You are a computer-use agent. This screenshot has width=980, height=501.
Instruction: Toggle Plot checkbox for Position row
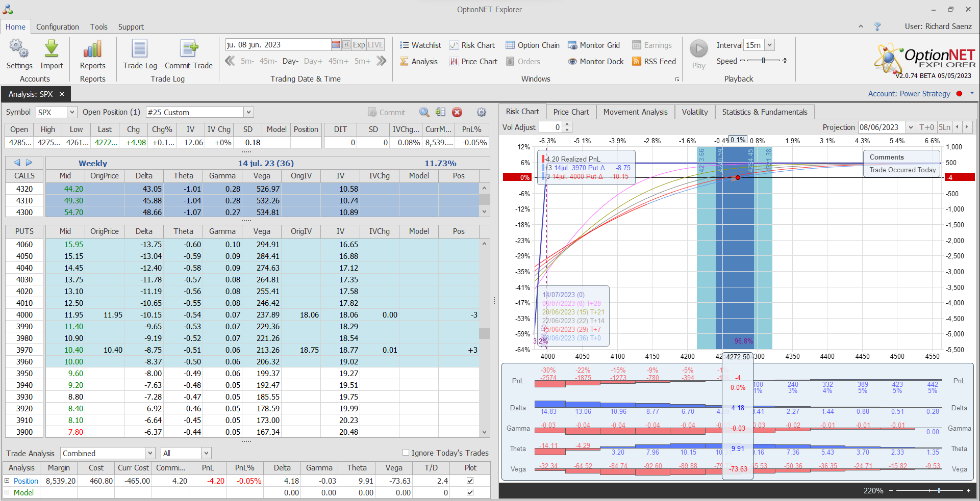[x=470, y=481]
